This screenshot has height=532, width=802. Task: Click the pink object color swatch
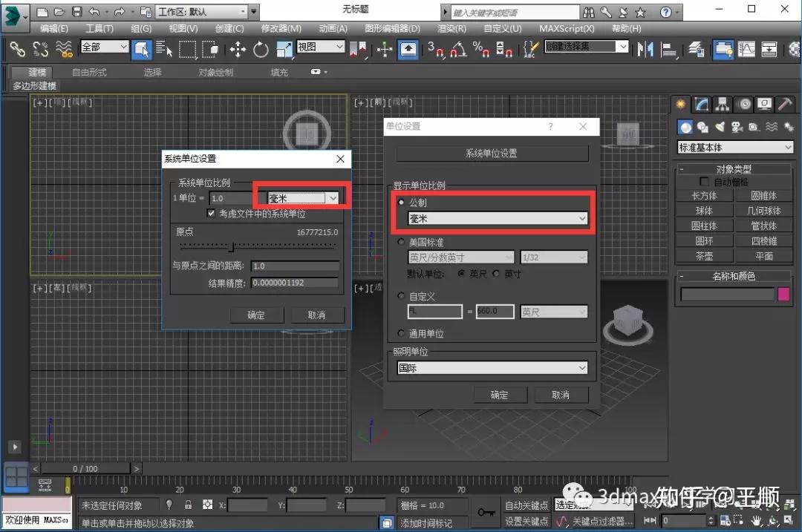[783, 294]
